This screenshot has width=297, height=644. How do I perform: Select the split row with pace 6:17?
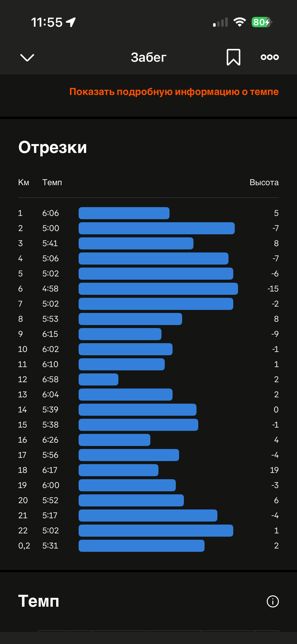point(148,470)
